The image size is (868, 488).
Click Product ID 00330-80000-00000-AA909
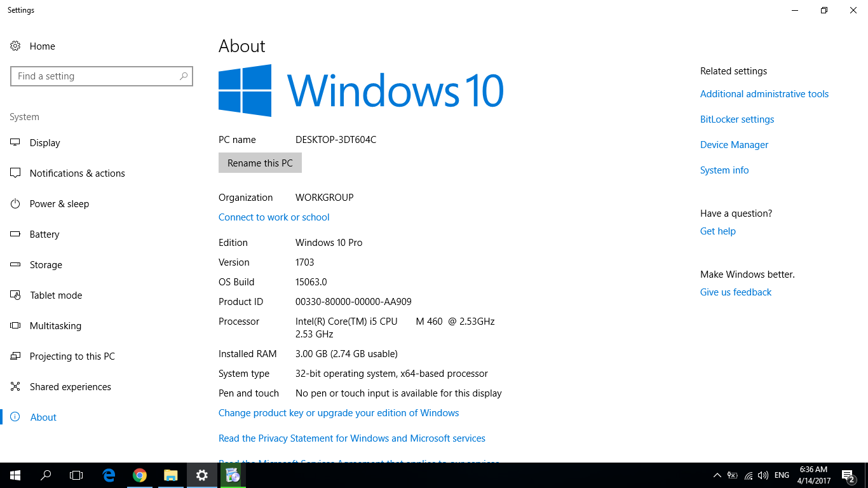(x=353, y=302)
